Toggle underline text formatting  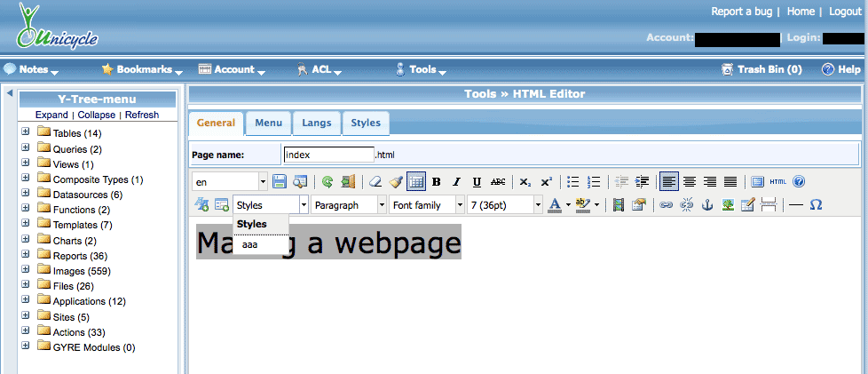point(477,182)
